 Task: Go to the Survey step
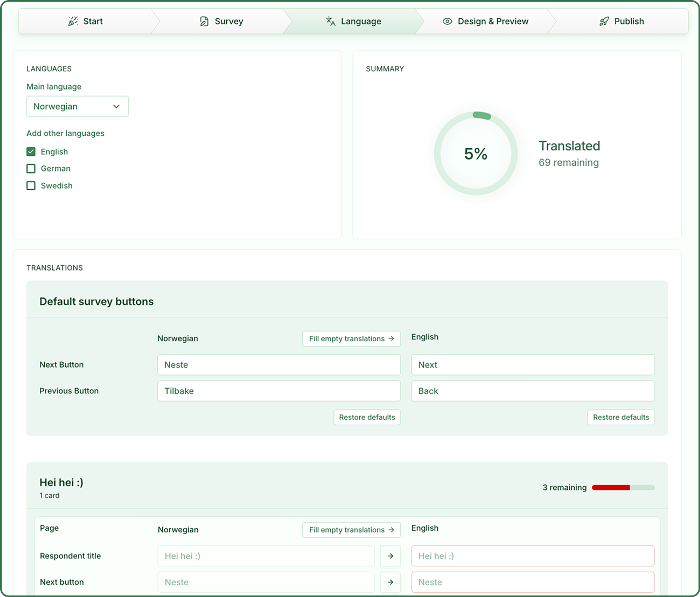click(222, 21)
